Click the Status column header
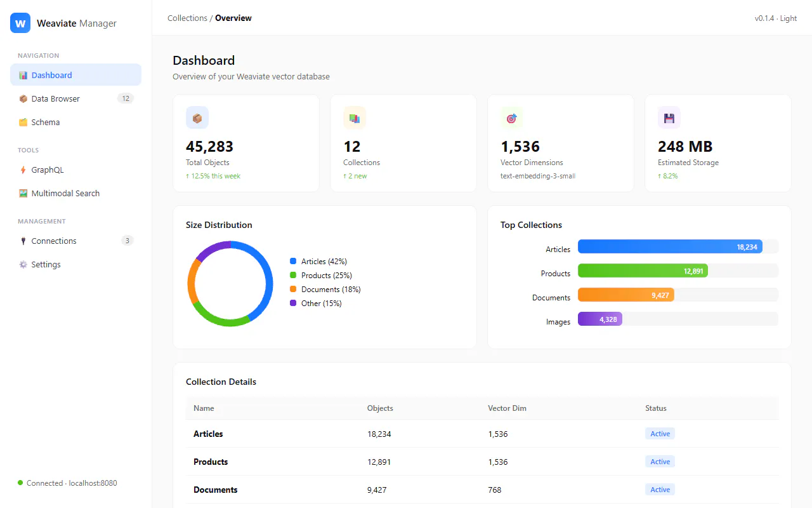Viewport: 812px width, 508px height. tap(656, 408)
